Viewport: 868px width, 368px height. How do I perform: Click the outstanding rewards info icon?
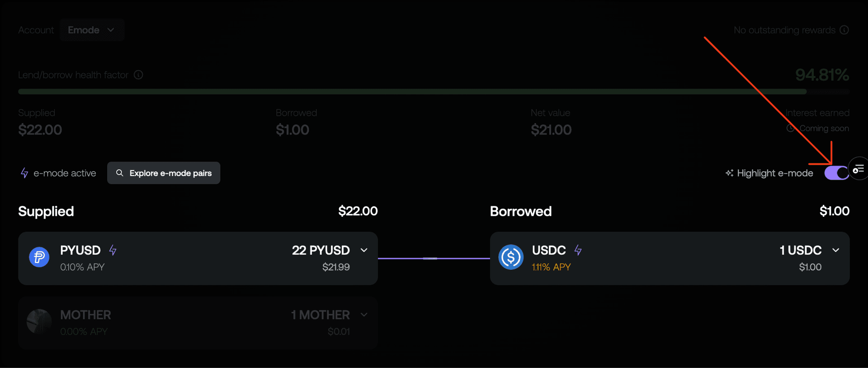pyautogui.click(x=844, y=30)
